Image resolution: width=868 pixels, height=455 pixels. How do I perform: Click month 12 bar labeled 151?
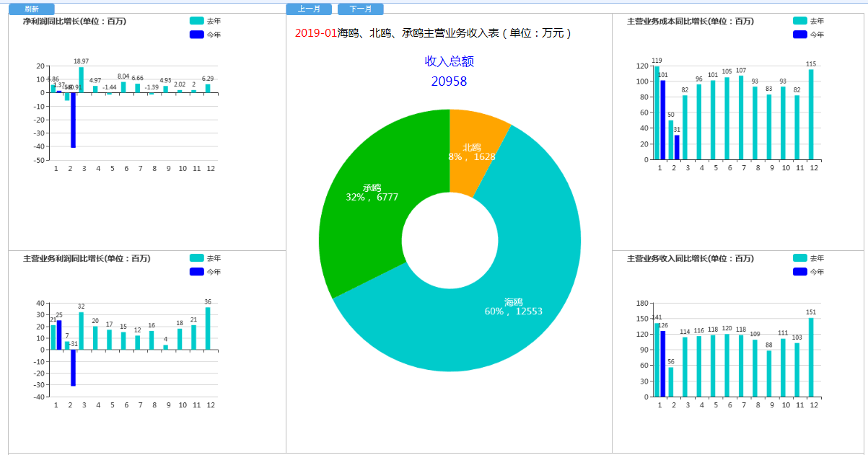point(811,358)
